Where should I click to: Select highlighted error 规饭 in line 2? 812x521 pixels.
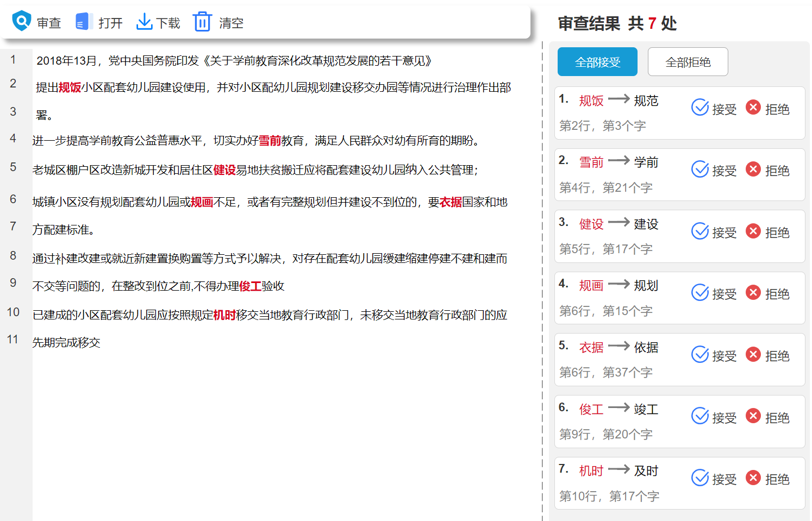click(70, 87)
